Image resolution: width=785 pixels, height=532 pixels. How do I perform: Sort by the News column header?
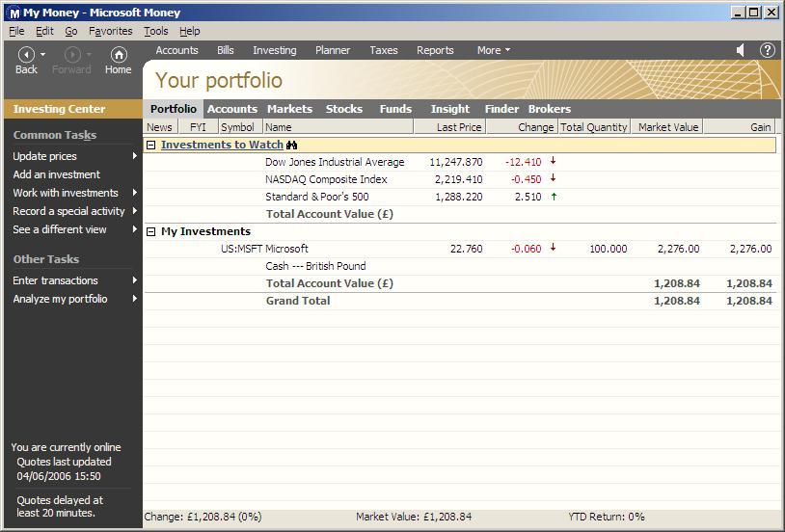click(x=160, y=127)
